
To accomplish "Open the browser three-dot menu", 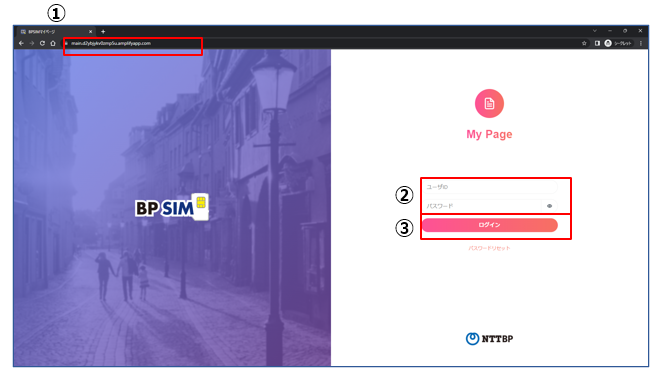I will (x=641, y=43).
